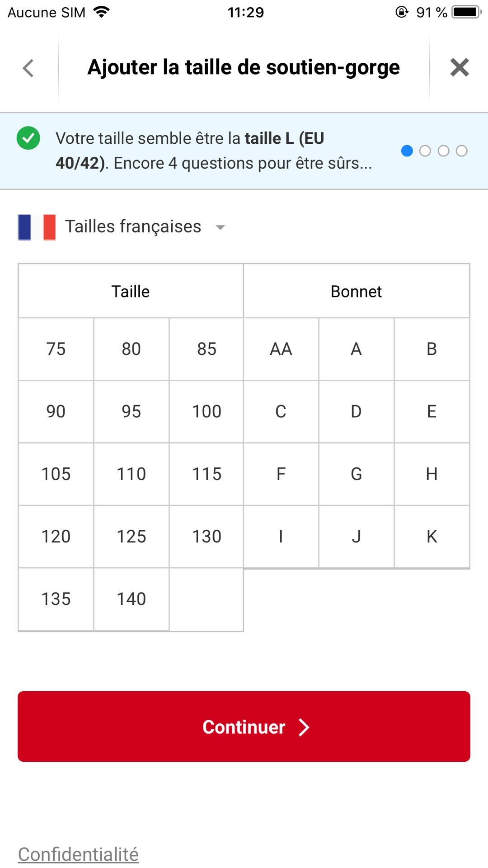The image size is (488, 868).
Task: Expand the Tailles françaises size system selector
Action: click(x=133, y=227)
